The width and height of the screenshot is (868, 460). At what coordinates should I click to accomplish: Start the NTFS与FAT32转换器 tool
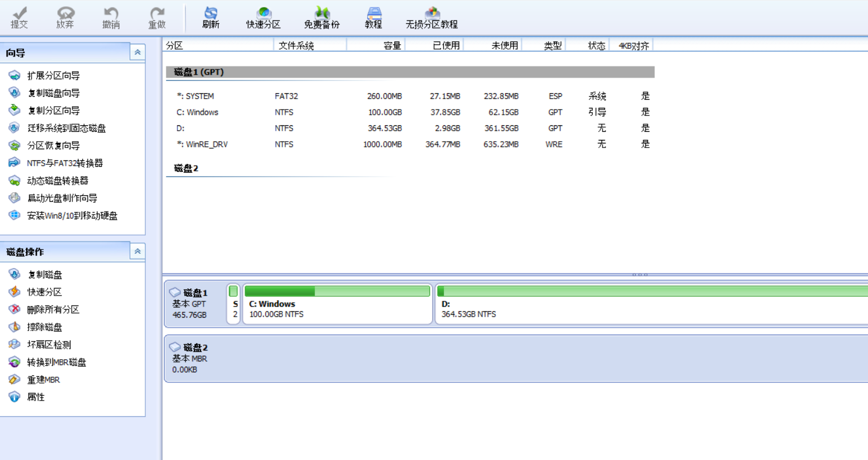coord(65,163)
